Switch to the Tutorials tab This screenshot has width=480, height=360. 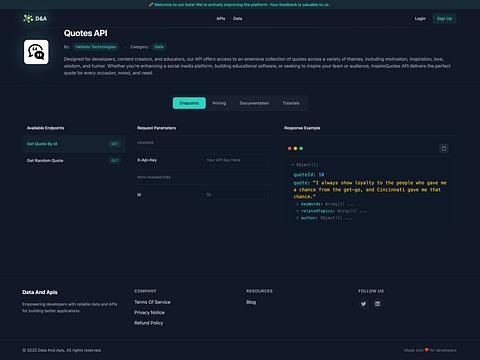click(x=291, y=103)
